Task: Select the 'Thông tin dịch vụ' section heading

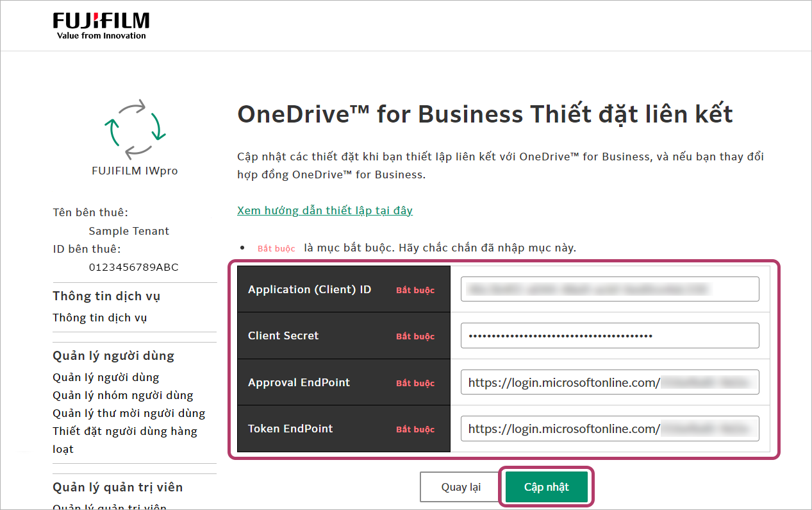Action: point(106,296)
